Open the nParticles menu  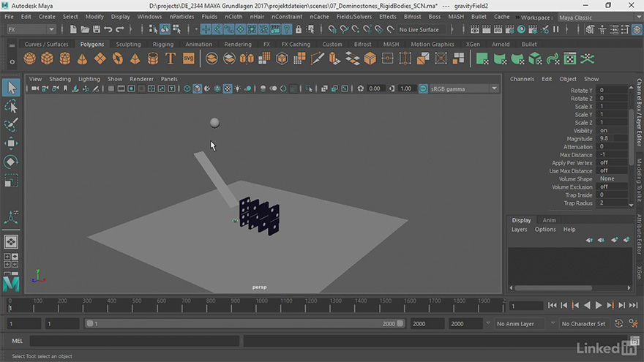[181, 17]
